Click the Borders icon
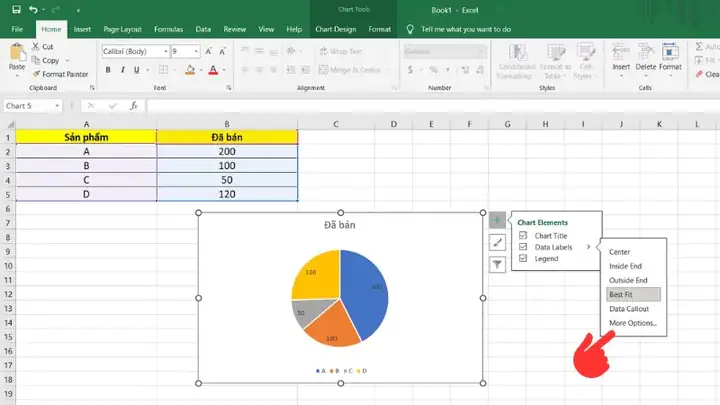 pyautogui.click(x=163, y=70)
